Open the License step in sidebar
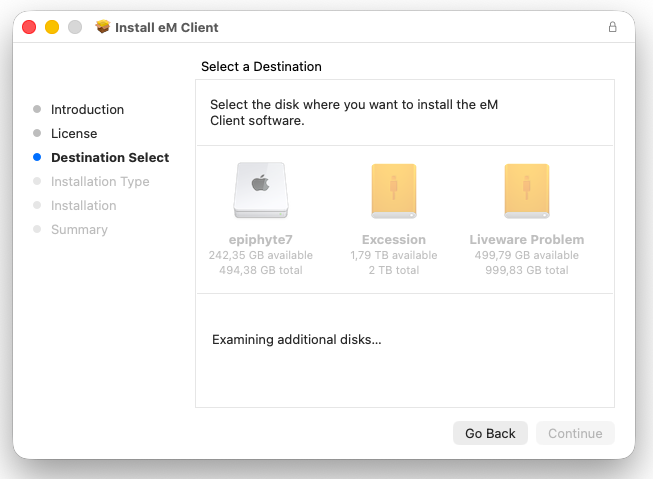This screenshot has height=479, width=653. (x=74, y=134)
